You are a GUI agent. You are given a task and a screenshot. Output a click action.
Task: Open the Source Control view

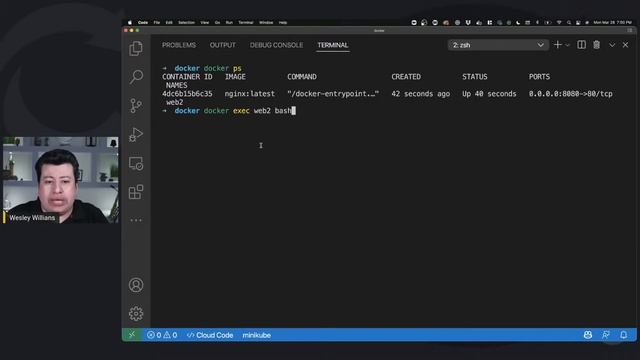[136, 106]
